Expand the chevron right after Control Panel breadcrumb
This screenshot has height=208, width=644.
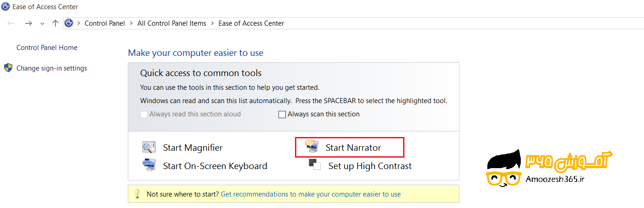(131, 23)
